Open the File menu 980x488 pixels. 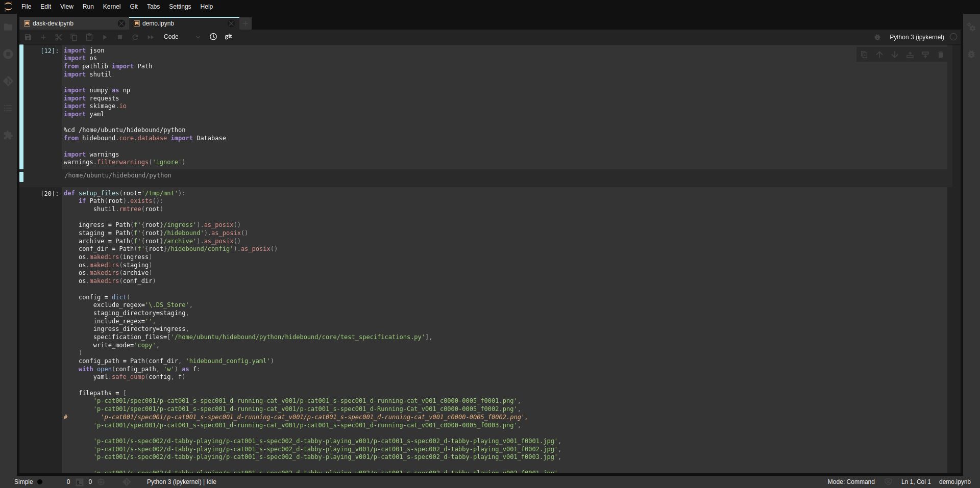pyautogui.click(x=26, y=7)
